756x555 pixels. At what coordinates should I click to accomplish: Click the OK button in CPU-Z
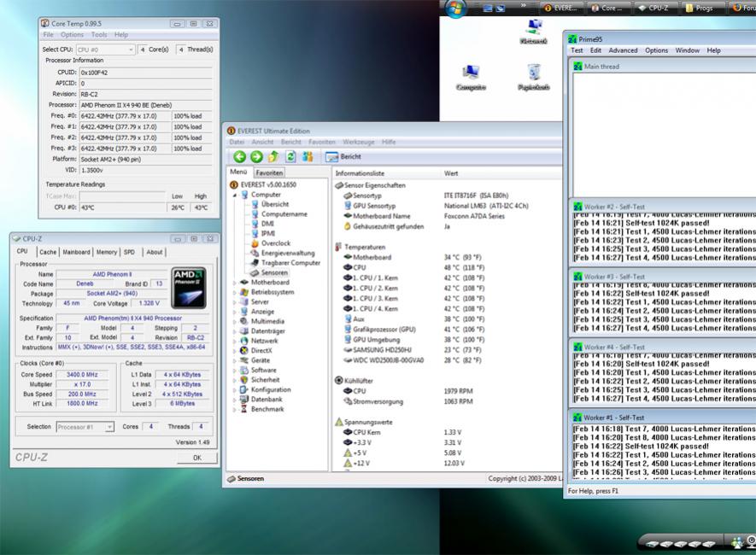[x=196, y=458]
